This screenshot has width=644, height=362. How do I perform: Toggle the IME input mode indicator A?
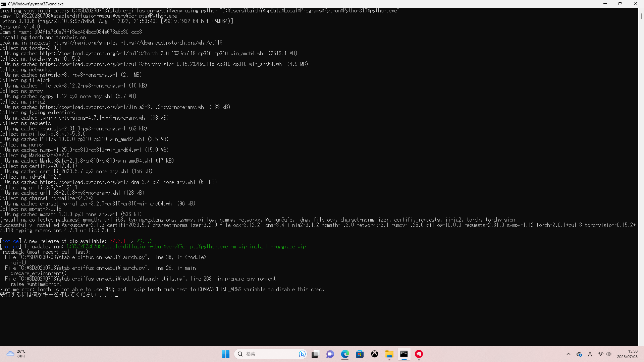point(590,354)
